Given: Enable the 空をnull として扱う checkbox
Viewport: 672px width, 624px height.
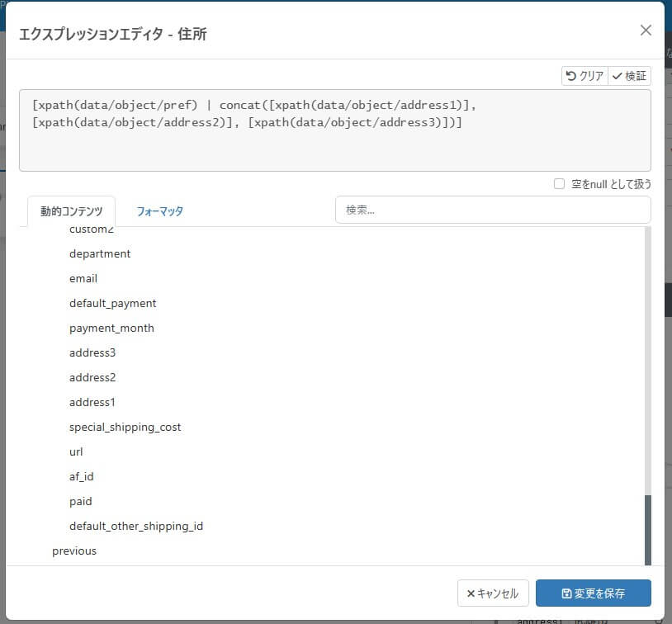Looking at the screenshot, I should click(x=559, y=184).
